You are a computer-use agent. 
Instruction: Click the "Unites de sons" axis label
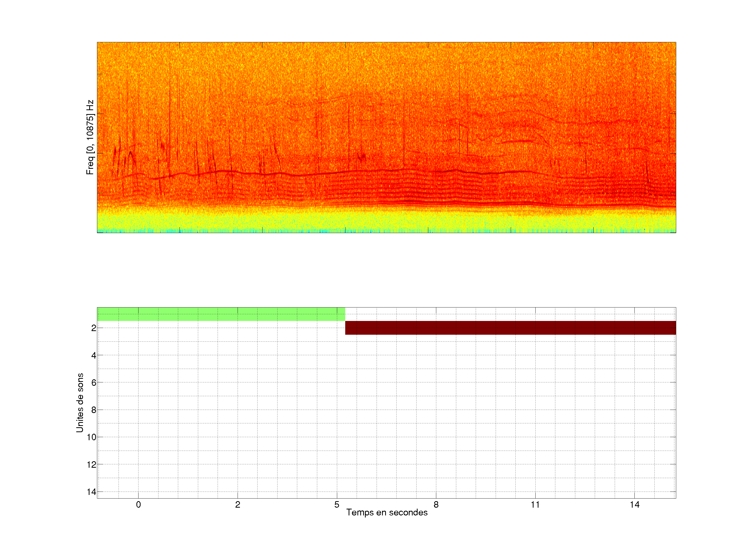pos(80,403)
